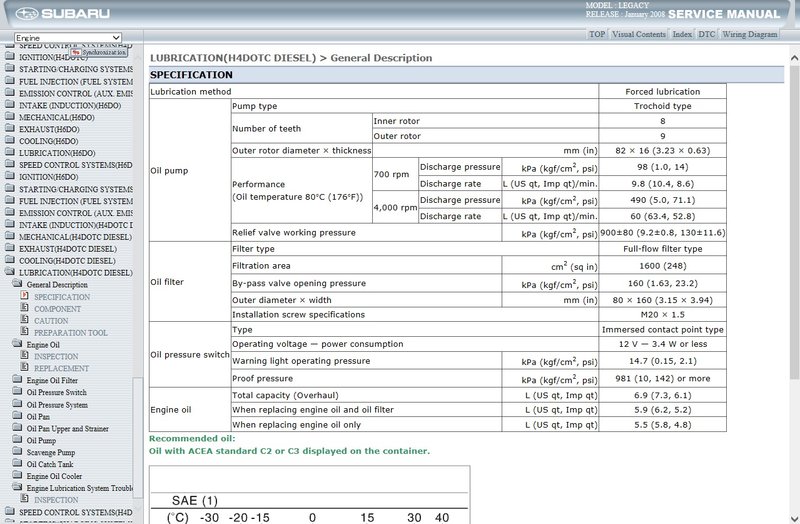Click the 'Trochoid type' table cell
Screen dimensions: 800x524
coord(662,106)
